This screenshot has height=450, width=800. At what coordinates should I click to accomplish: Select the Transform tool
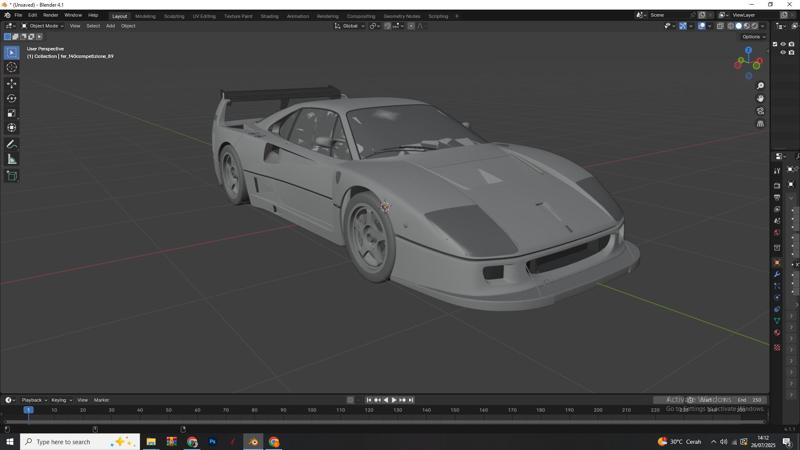[12, 128]
